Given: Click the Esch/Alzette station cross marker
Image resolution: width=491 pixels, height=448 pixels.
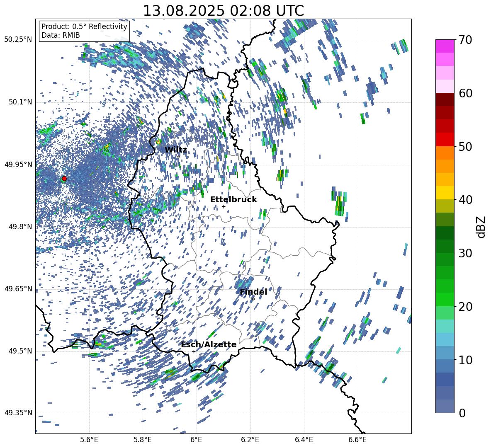Looking at the screenshot, I should [x=194, y=351].
